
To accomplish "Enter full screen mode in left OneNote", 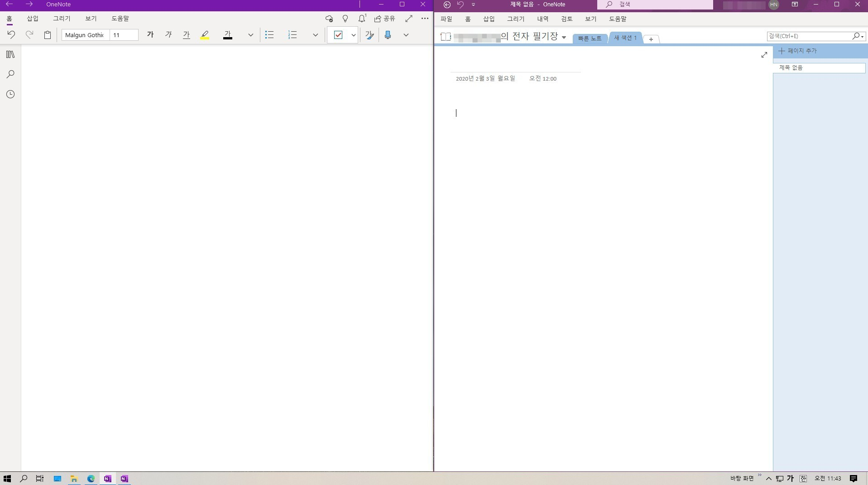I will (409, 19).
